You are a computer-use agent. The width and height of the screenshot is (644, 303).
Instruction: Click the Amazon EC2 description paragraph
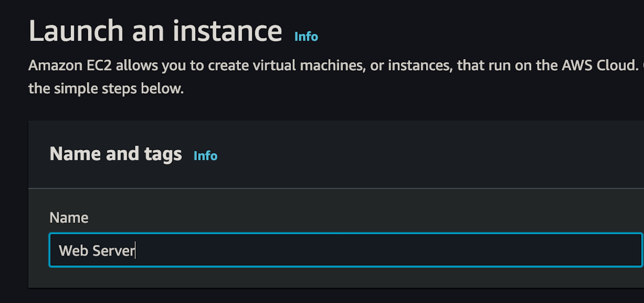336,77
